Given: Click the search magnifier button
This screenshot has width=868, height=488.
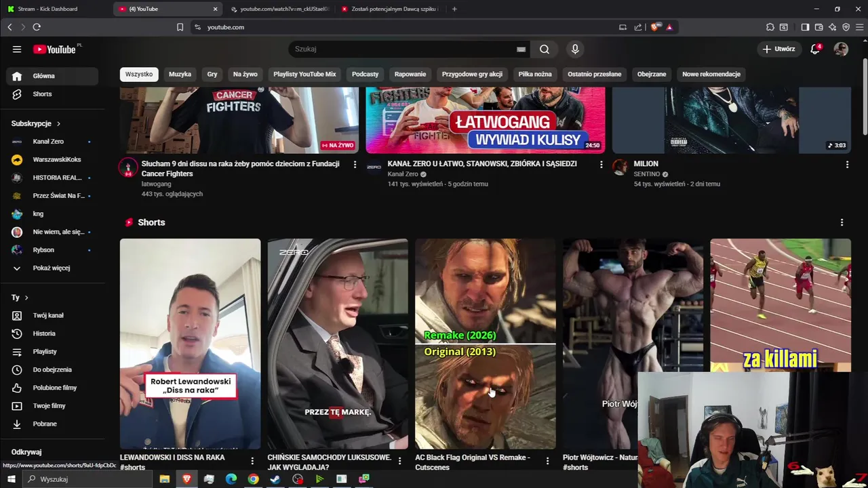Looking at the screenshot, I should (545, 49).
